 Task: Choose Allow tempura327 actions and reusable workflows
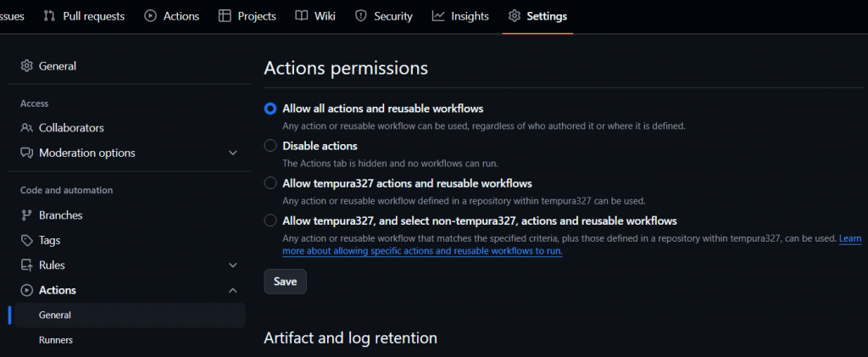click(270, 183)
